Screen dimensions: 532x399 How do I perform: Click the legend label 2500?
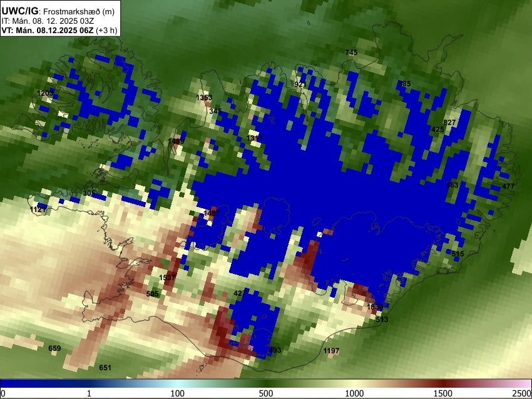[x=522, y=393]
